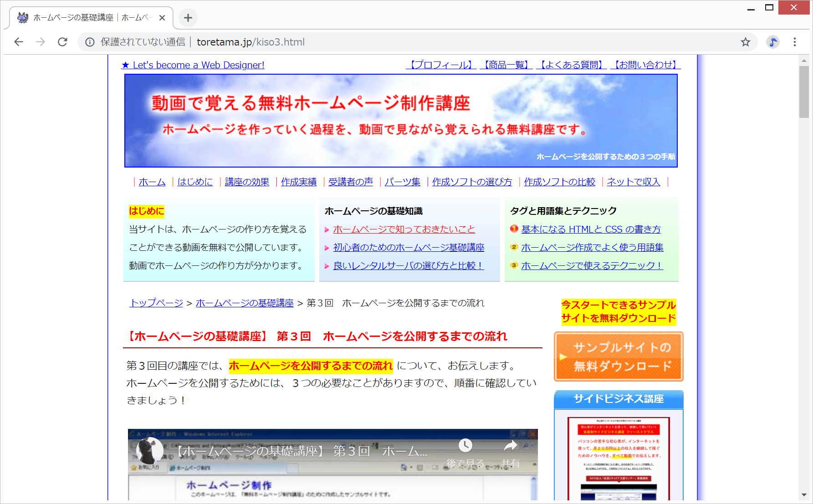Close the current browser tab
The image size is (813, 504).
(162, 18)
